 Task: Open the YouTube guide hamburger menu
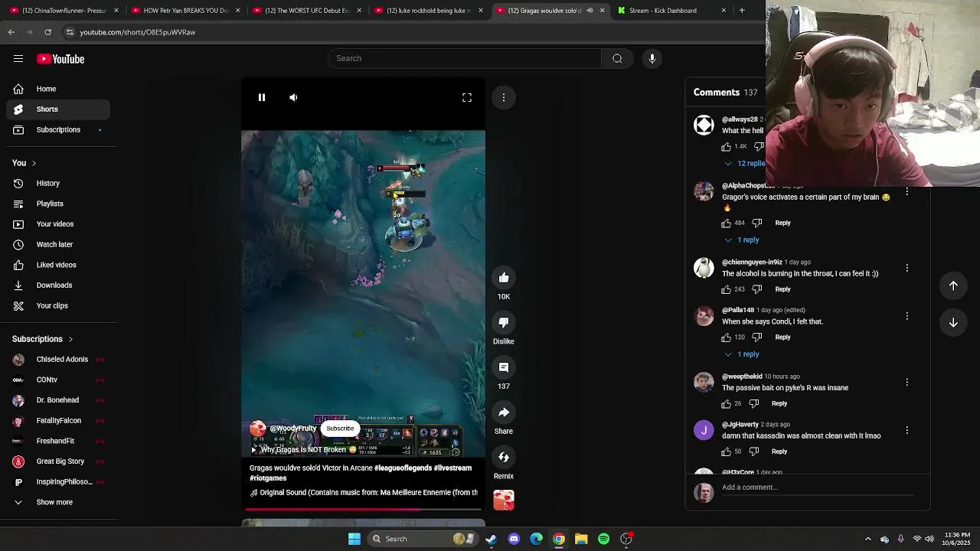(18, 59)
